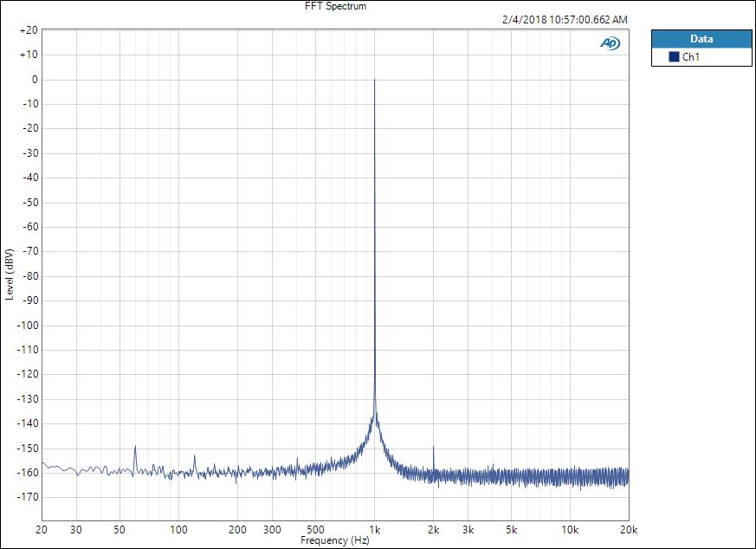Click the 100 frequency tick label
Image resolution: width=756 pixels, height=549 pixels.
178,530
